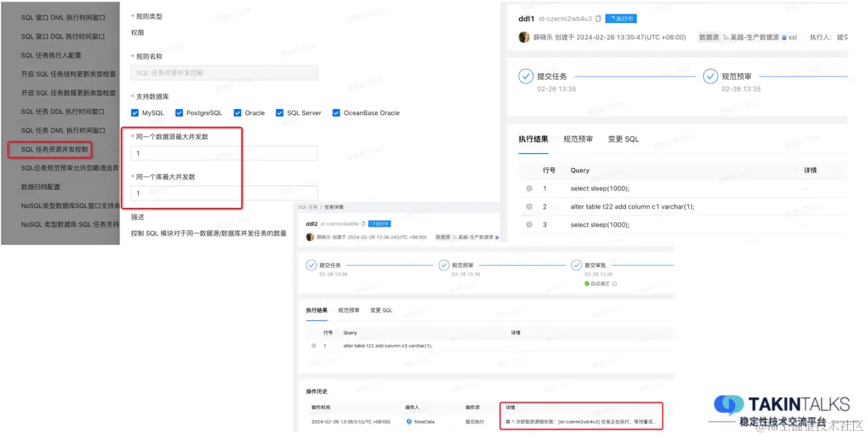The width and height of the screenshot is (868, 437).
Task: Click alter table t22 add column c3 varchar(1);
Action: 388,346
